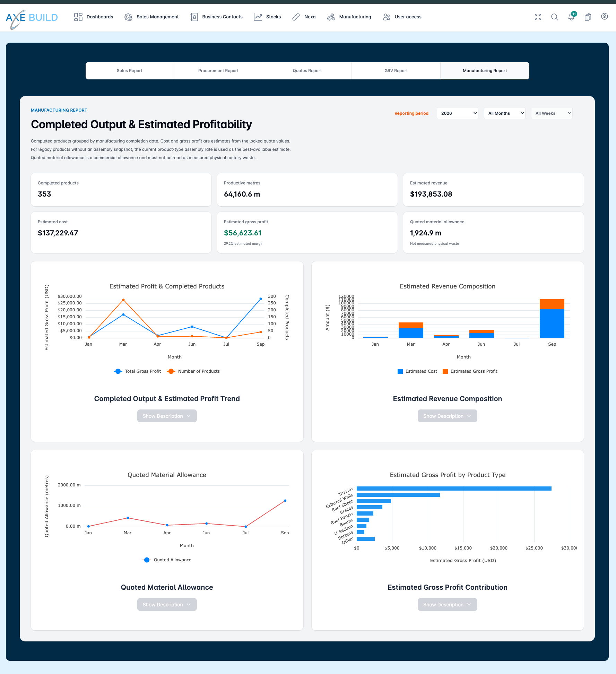Switch to the GRV Report tab
The height and width of the screenshot is (674, 616).
point(396,71)
